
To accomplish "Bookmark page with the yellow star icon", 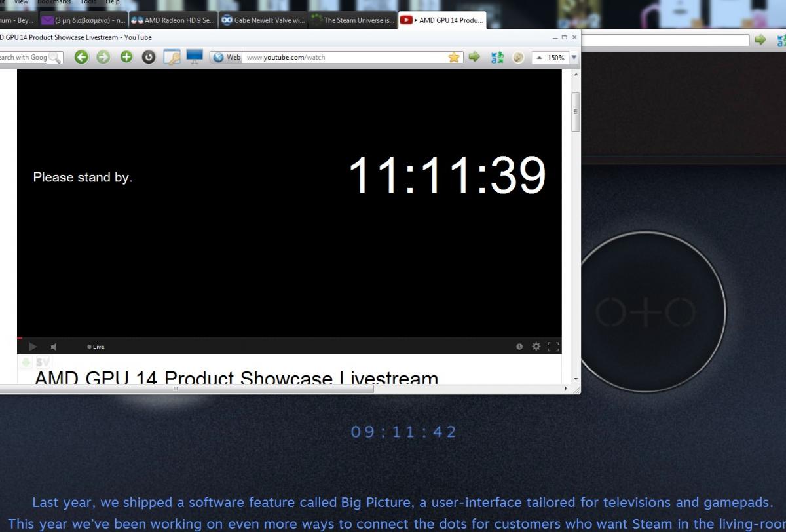I will tap(453, 57).
